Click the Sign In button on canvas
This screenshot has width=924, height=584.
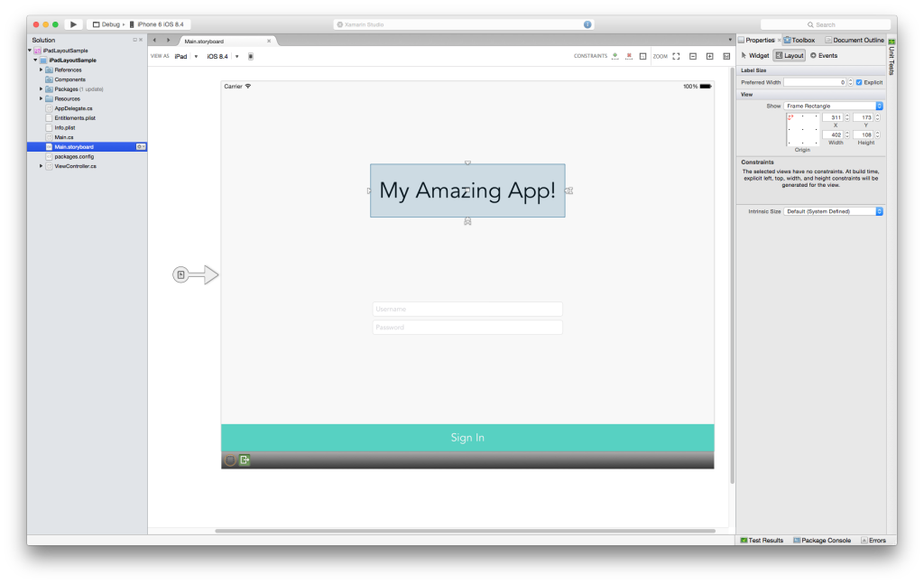click(x=467, y=438)
